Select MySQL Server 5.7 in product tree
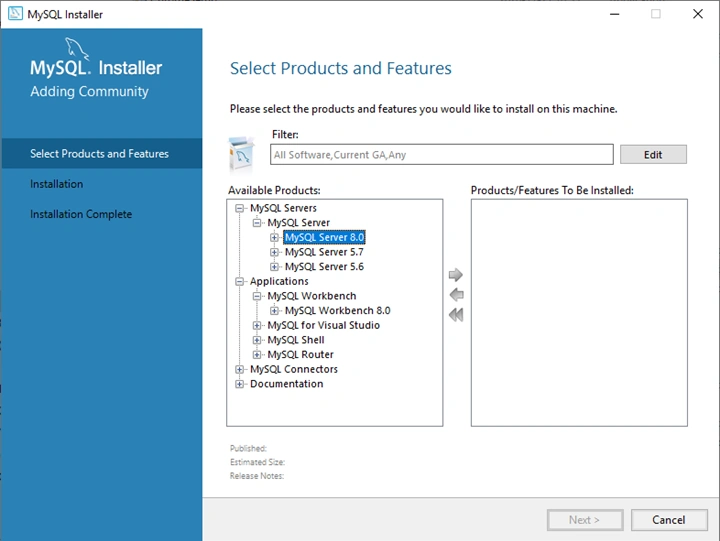Screen dimensions: 720x541 324,252
